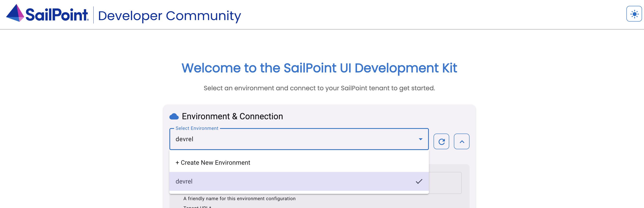Choose "+ Create New Environment" option

point(213,163)
